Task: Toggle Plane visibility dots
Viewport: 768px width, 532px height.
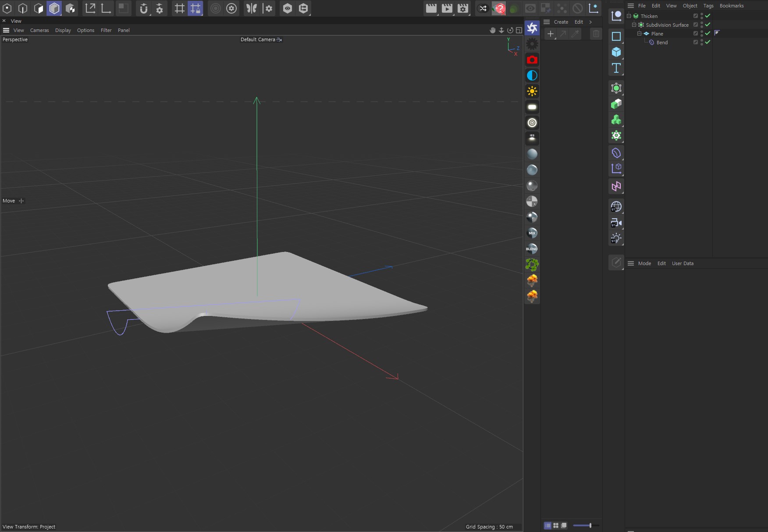Action: (x=702, y=33)
